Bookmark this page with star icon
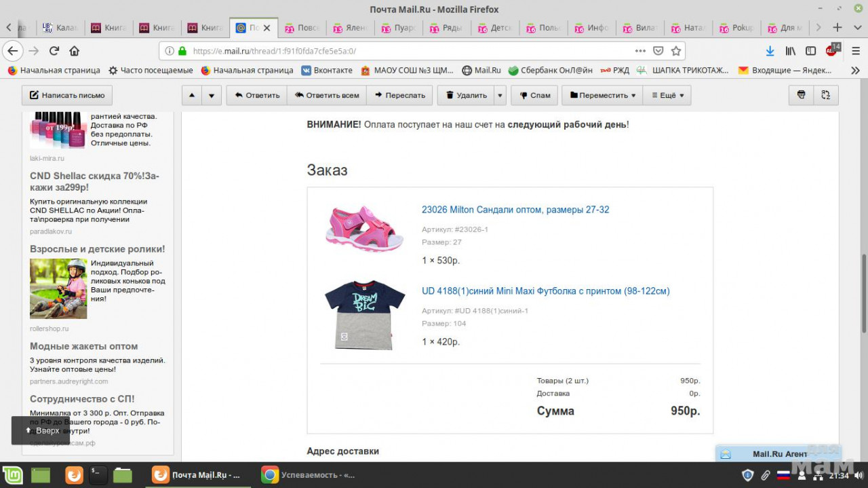Image resolution: width=868 pixels, height=488 pixels. coord(675,51)
